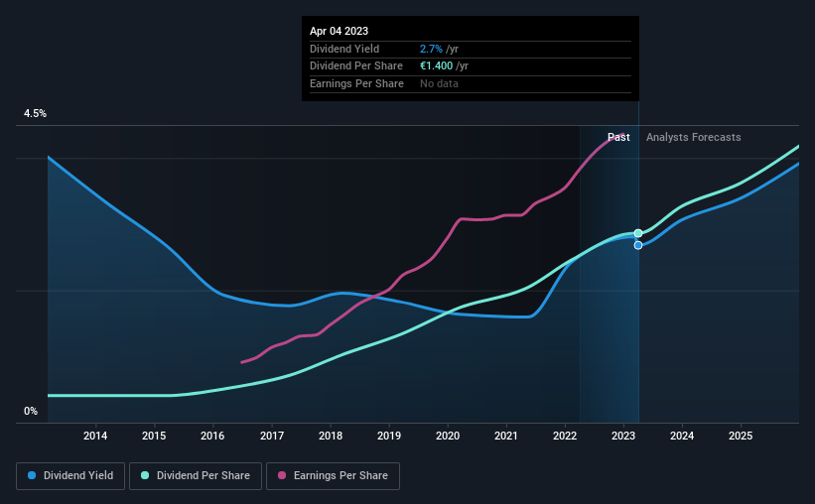Click the 2017 x-axis label
This screenshot has height=504, width=815.
[x=272, y=436]
